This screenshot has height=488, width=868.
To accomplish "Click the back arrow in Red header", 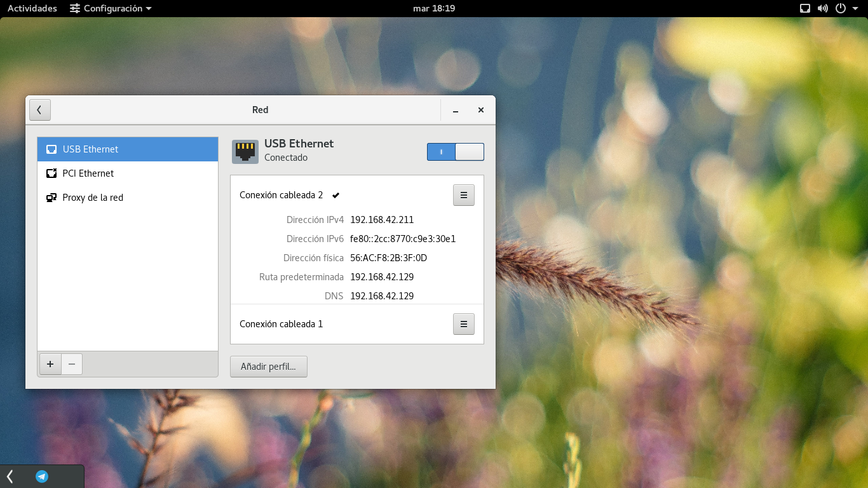I will pyautogui.click(x=39, y=110).
